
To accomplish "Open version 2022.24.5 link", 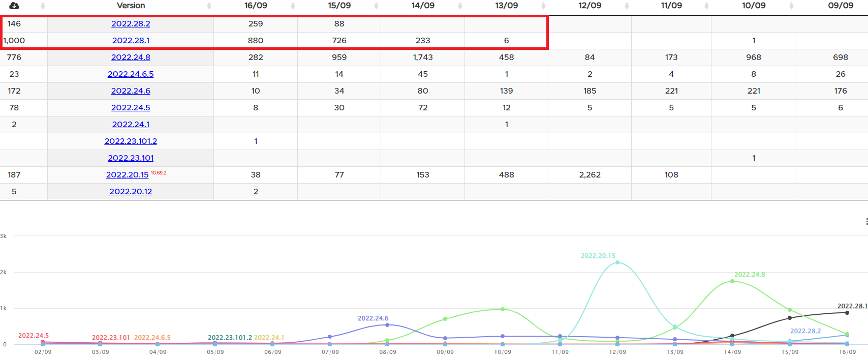I will [131, 107].
